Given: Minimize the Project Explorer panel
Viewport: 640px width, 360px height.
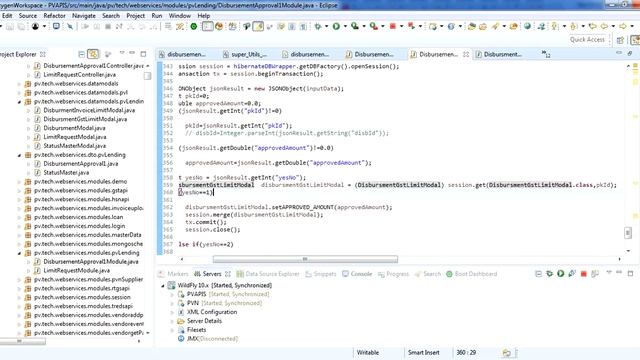Looking at the screenshot, I should tap(132, 53).
